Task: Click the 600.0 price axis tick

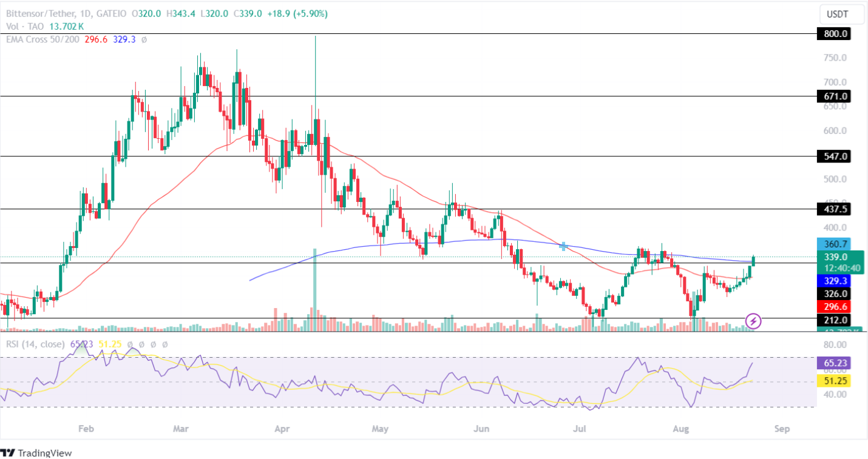Action: click(x=835, y=130)
